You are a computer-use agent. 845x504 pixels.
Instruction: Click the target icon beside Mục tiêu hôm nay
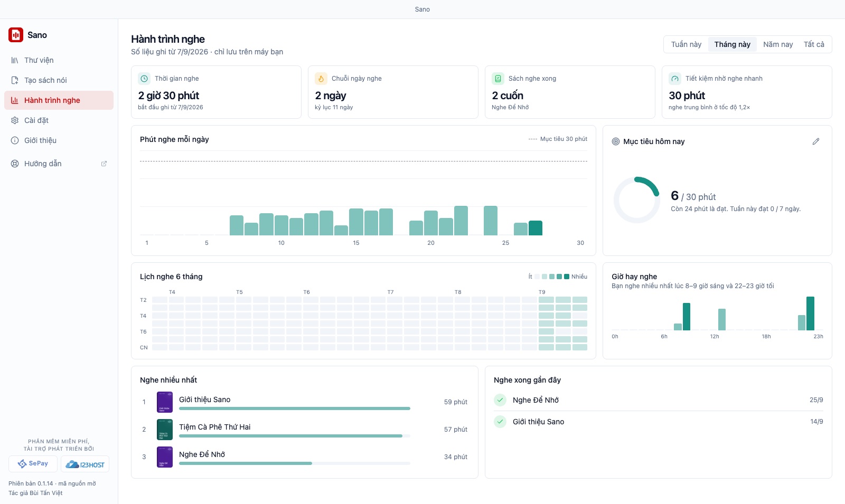pyautogui.click(x=616, y=141)
